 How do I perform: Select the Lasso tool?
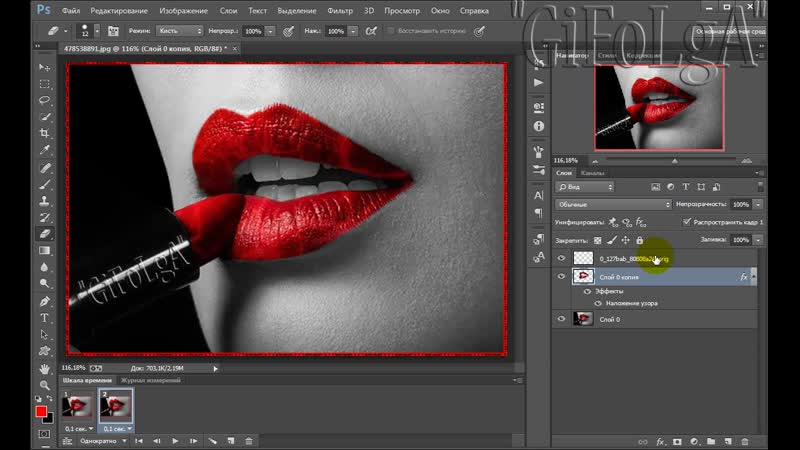(44, 100)
